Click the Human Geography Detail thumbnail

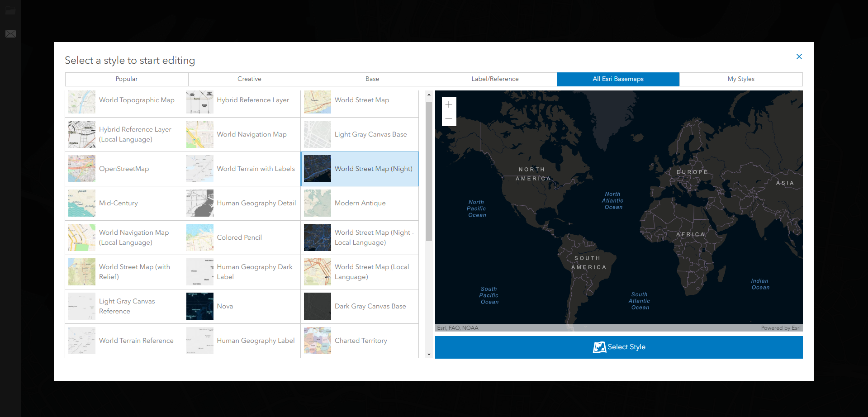(x=200, y=203)
